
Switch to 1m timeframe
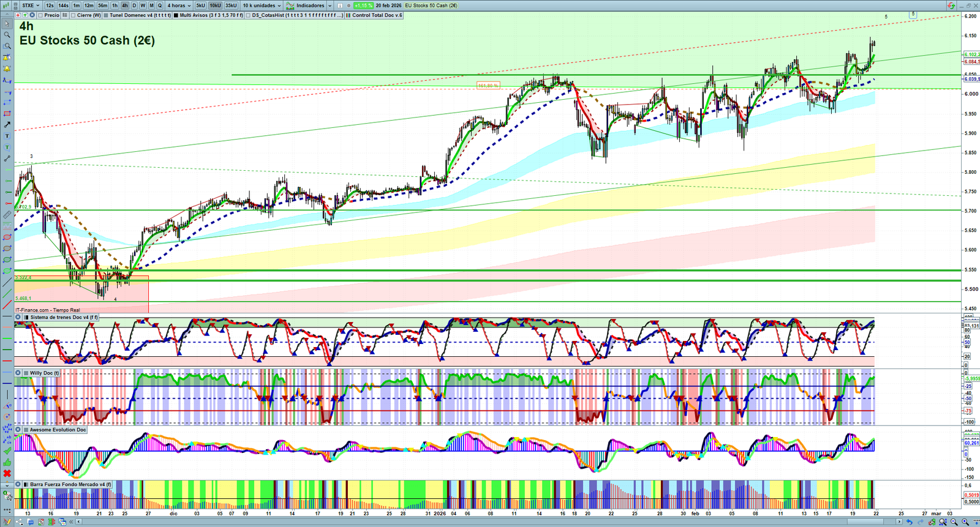click(77, 6)
